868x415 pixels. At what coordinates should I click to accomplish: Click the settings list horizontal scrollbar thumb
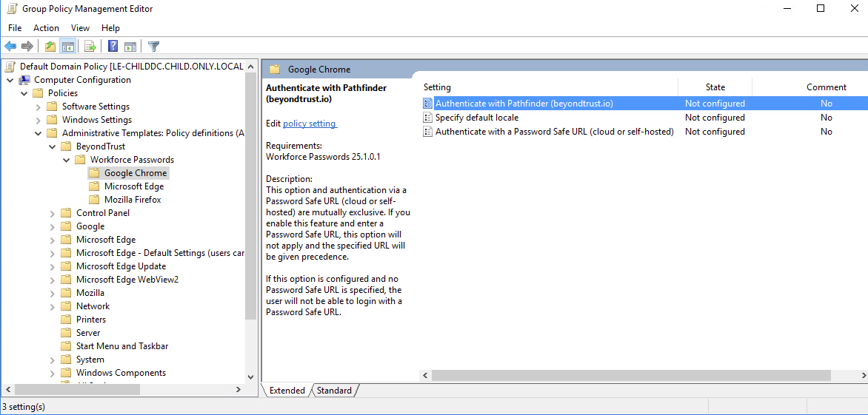point(631,375)
